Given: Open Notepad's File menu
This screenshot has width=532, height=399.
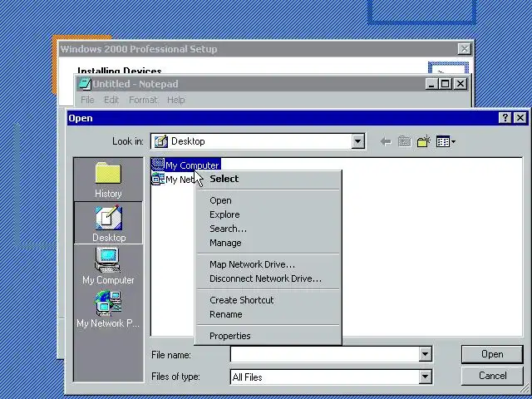Looking at the screenshot, I should (87, 100).
